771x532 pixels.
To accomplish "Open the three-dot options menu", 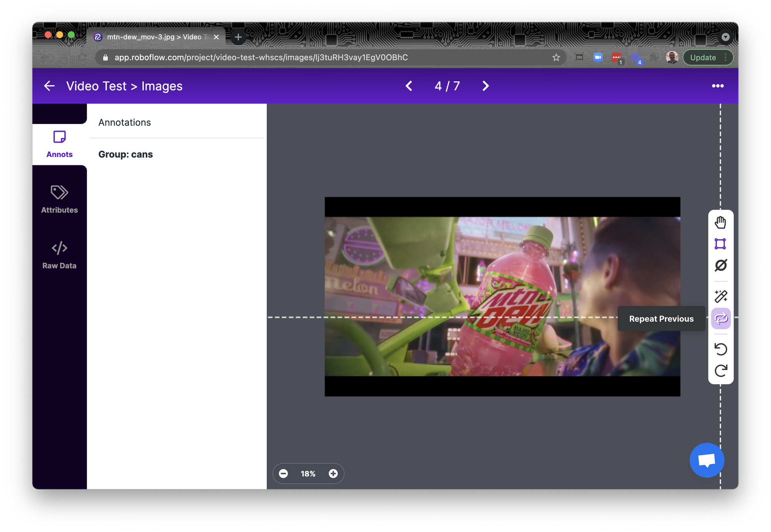I will [x=717, y=86].
